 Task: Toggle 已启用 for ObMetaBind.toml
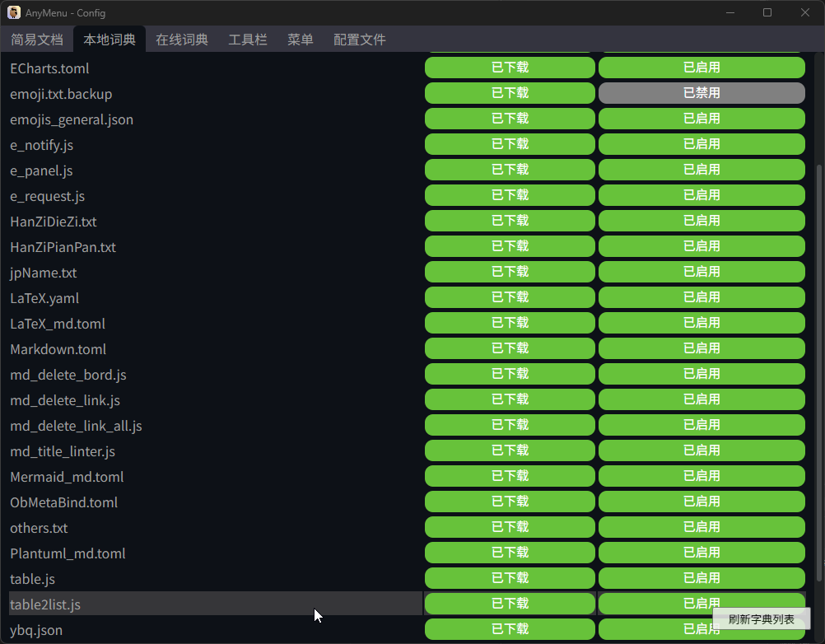pyautogui.click(x=701, y=502)
